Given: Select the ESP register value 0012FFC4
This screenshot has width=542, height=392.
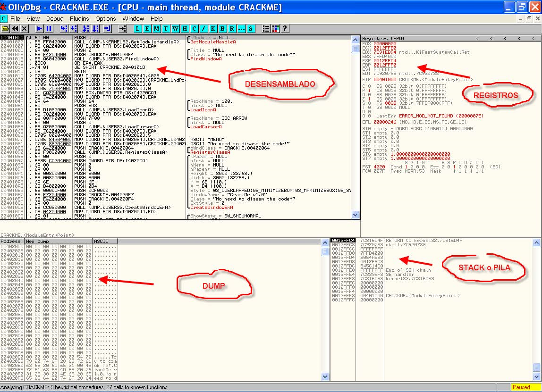Looking at the screenshot, I should click(x=385, y=61).
